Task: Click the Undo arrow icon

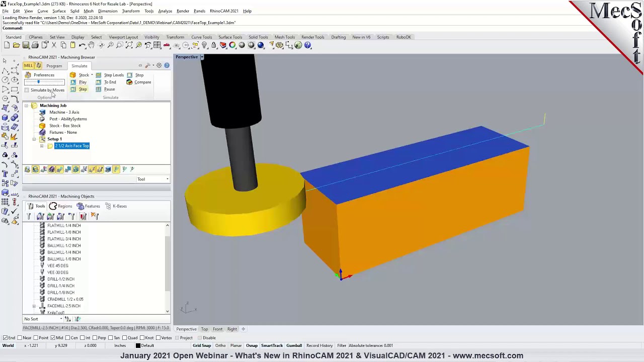Action: coord(82,45)
